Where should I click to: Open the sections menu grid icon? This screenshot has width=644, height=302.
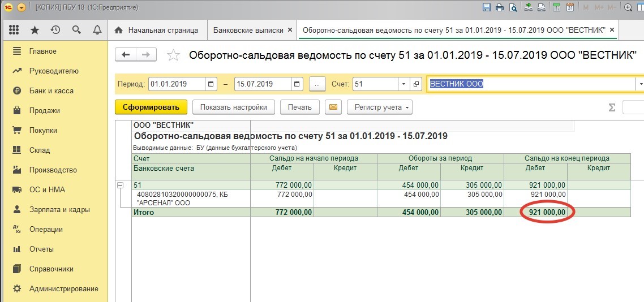point(14,30)
